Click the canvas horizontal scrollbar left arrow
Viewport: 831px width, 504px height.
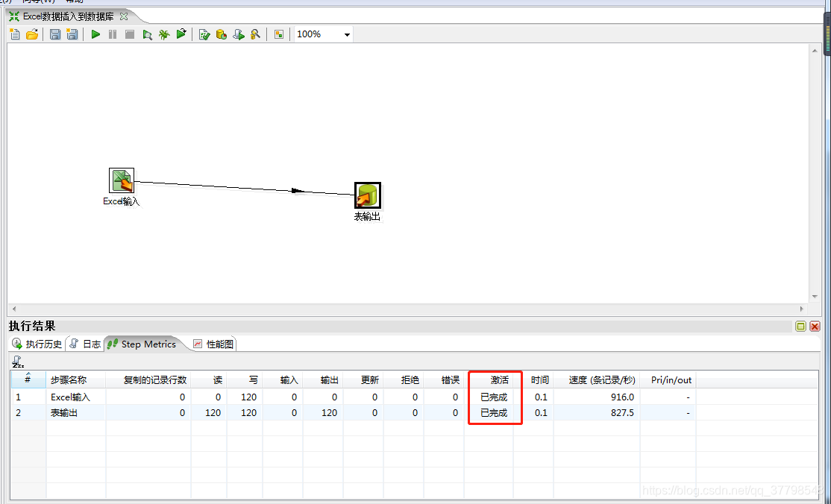coord(13,309)
